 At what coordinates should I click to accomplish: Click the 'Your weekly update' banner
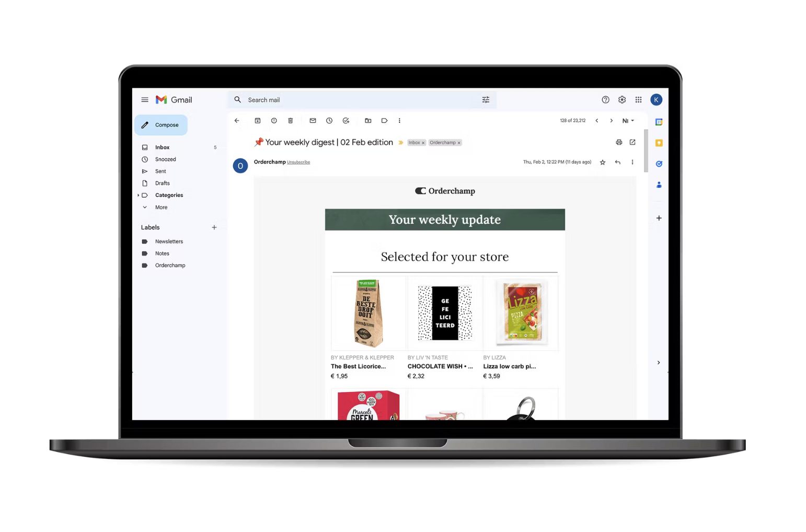tap(445, 220)
